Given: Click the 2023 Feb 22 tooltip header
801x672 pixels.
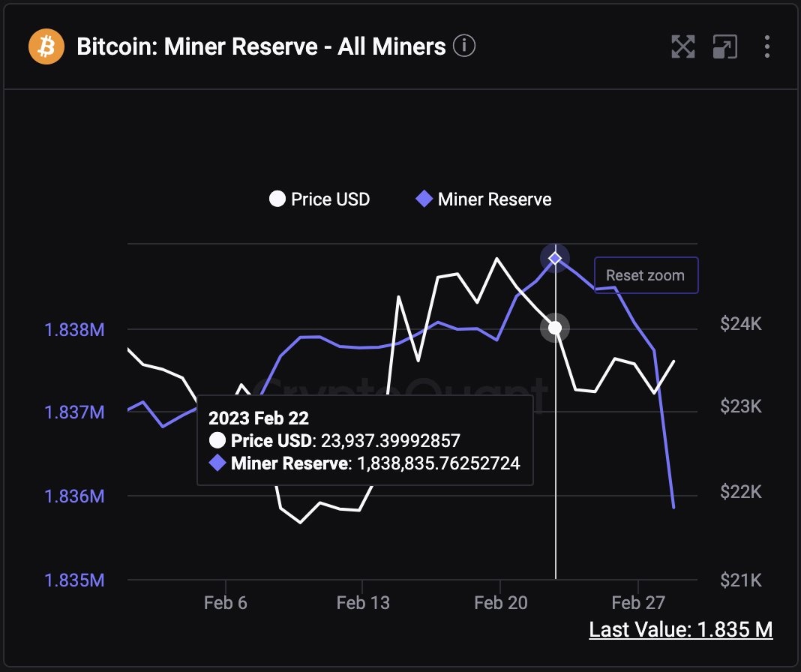Looking at the screenshot, I should pyautogui.click(x=258, y=418).
